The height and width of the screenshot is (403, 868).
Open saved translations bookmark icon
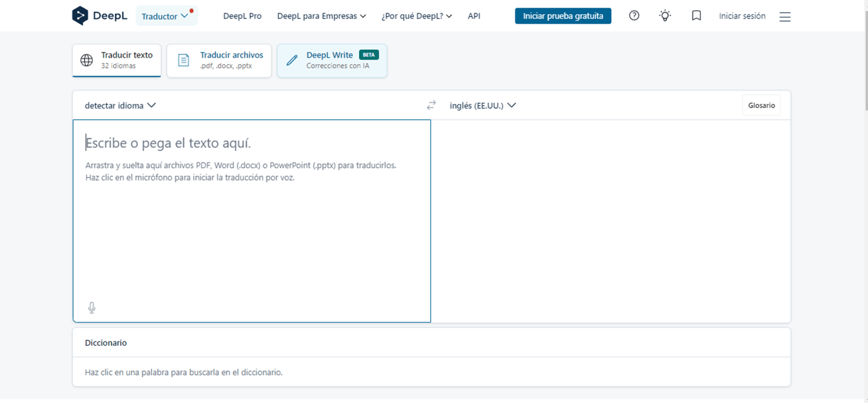click(x=696, y=16)
